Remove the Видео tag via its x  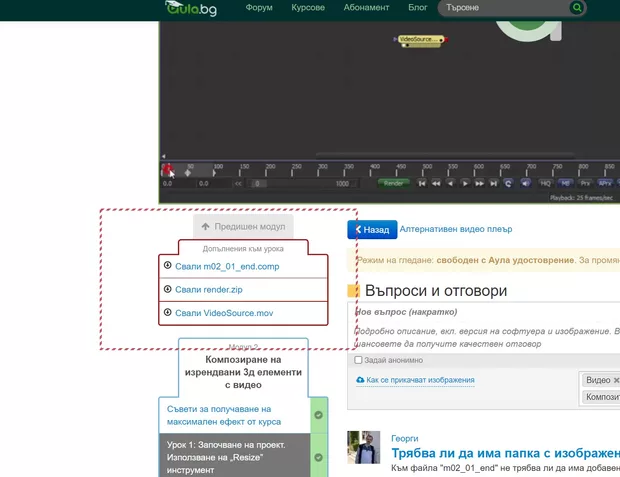pos(616,380)
